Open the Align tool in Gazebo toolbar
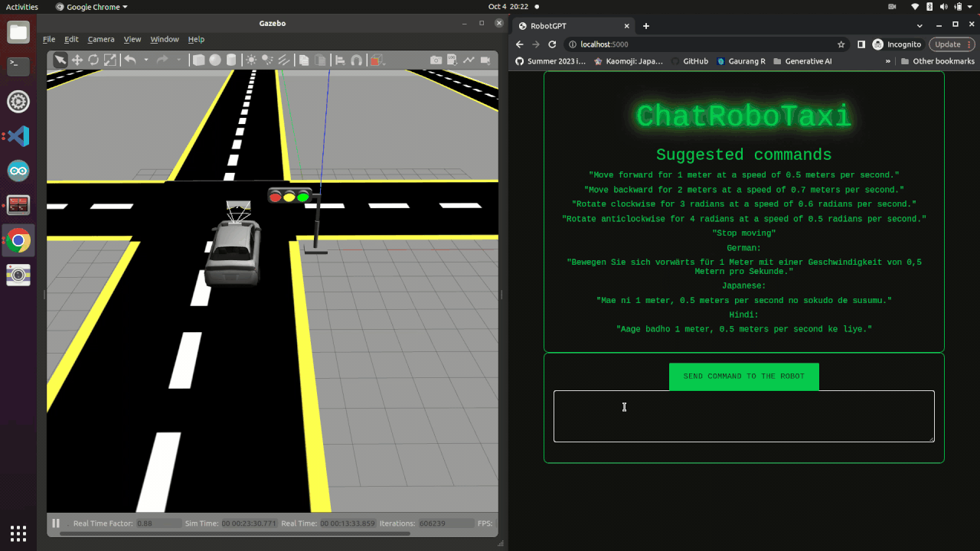Image resolution: width=980 pixels, height=551 pixels. pos(340,60)
